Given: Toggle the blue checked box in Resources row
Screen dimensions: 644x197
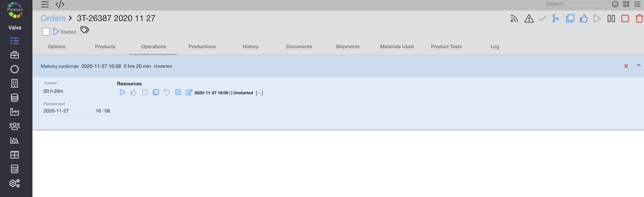Looking at the screenshot, I should (x=178, y=93).
